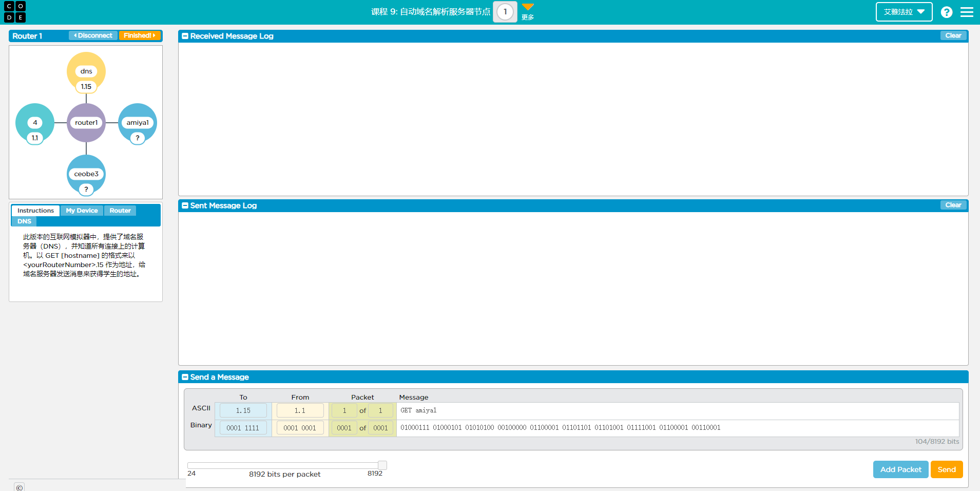Select the ceobe3 node in diagram
This screenshot has width=980, height=491.
coord(86,174)
